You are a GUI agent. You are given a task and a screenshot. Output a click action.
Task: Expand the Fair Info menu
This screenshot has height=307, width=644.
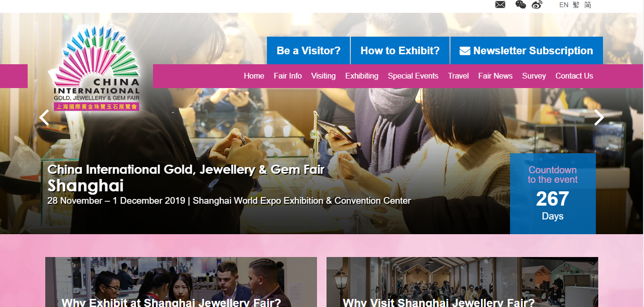coord(287,76)
